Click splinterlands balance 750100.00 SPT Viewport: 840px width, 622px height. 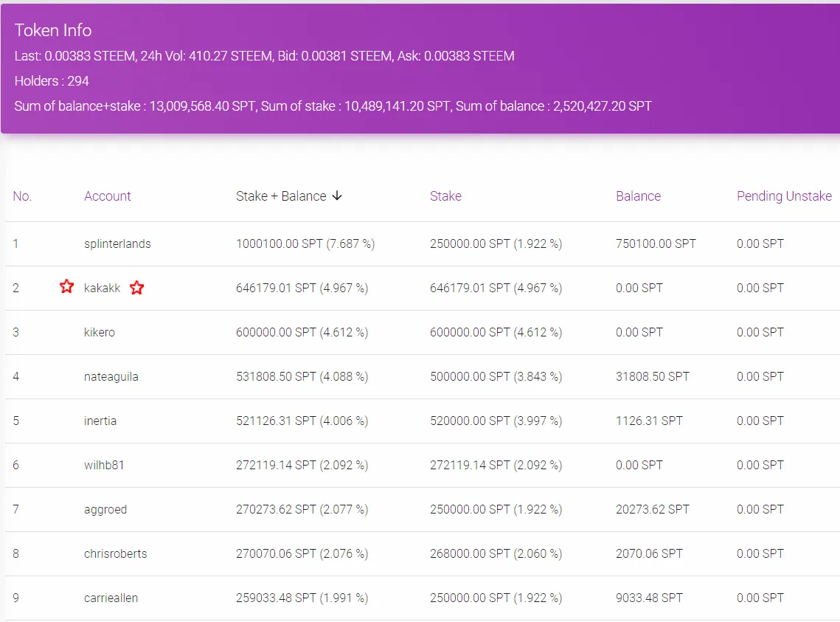click(x=656, y=243)
